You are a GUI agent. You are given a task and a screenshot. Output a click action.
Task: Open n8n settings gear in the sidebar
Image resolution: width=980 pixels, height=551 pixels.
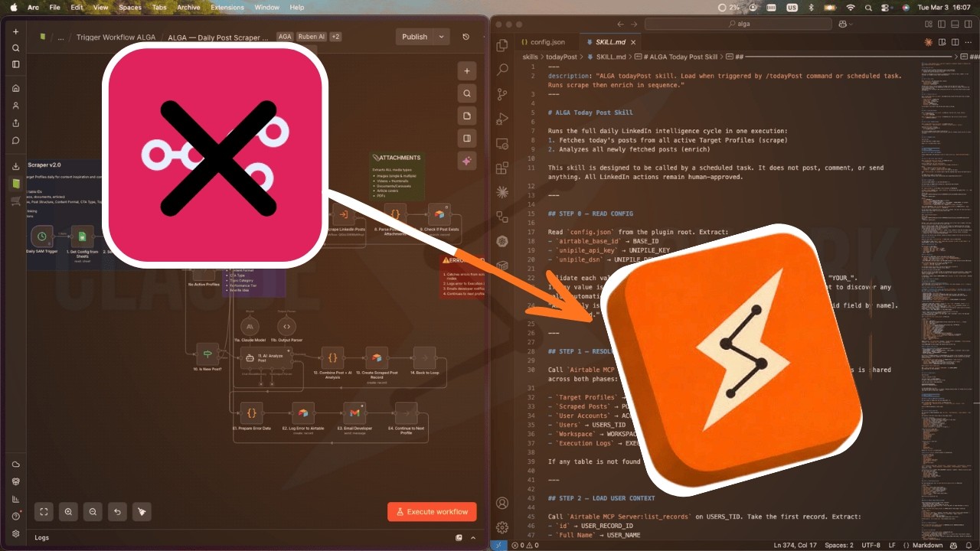coord(15,533)
